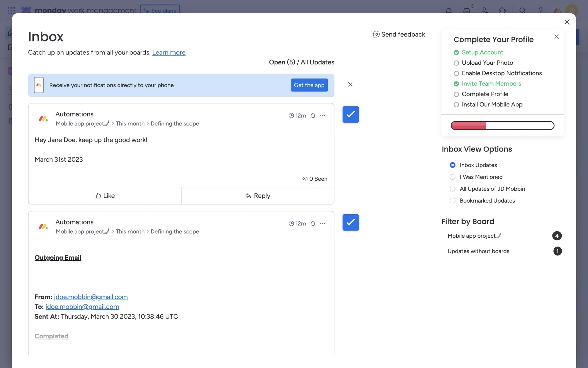Select All Updates of JD Mobbin option
588x368 pixels.
pyautogui.click(x=452, y=189)
